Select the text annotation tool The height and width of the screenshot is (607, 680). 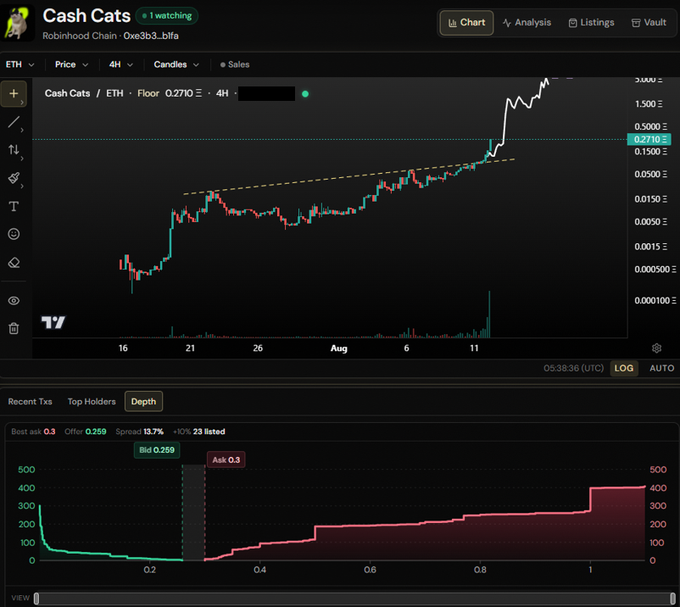(x=13, y=206)
